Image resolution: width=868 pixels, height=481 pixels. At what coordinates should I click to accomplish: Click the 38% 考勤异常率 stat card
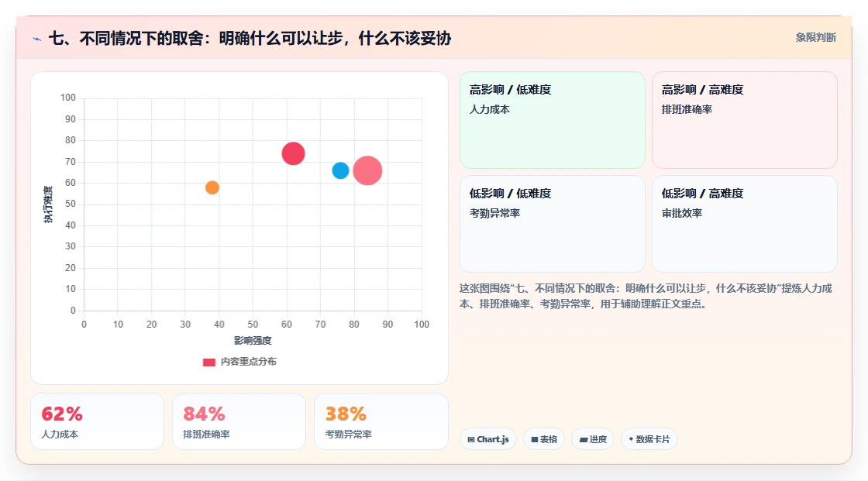(381, 421)
